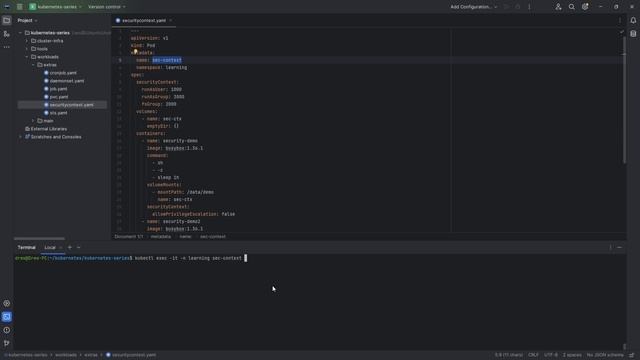Viewport: 640px width, 360px height.
Task: Open daemonset.yaml in project tree
Action: pyautogui.click(x=67, y=81)
